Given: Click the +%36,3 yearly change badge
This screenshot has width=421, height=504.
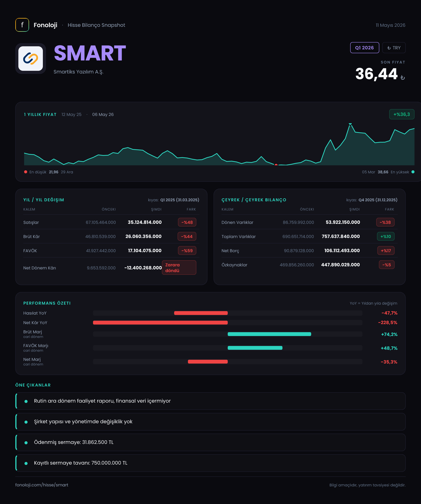Looking at the screenshot, I should tap(401, 114).
